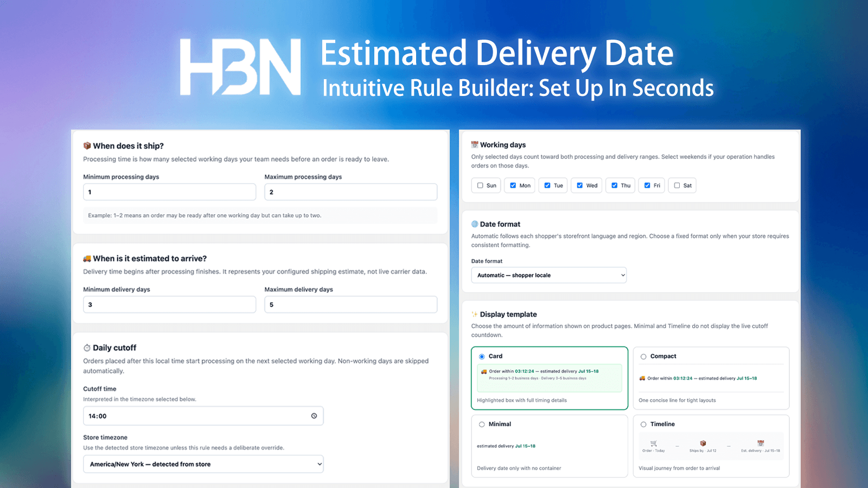The height and width of the screenshot is (488, 868).
Task: Click the calendar icon beside Working days
Action: tap(475, 145)
